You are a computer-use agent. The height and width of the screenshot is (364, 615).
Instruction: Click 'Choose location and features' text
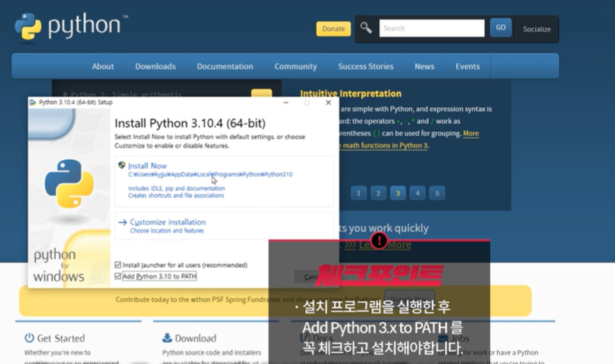tap(167, 231)
